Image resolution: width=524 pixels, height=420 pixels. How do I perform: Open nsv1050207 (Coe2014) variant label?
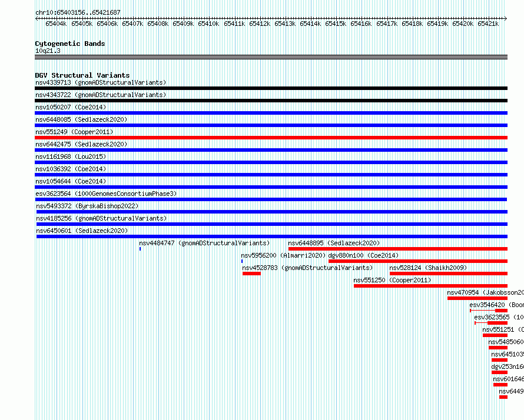(x=71, y=107)
